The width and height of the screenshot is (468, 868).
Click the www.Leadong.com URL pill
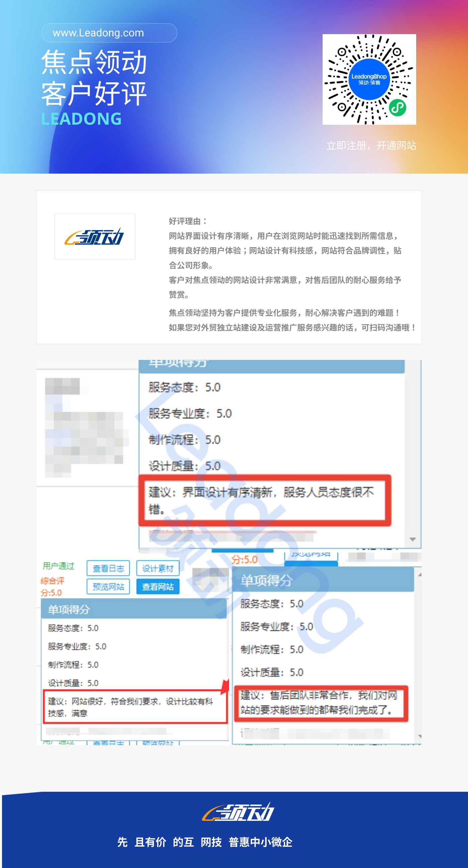(x=109, y=33)
